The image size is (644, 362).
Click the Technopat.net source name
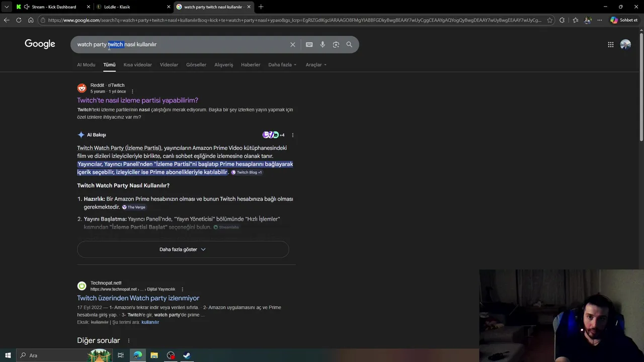coord(106,283)
